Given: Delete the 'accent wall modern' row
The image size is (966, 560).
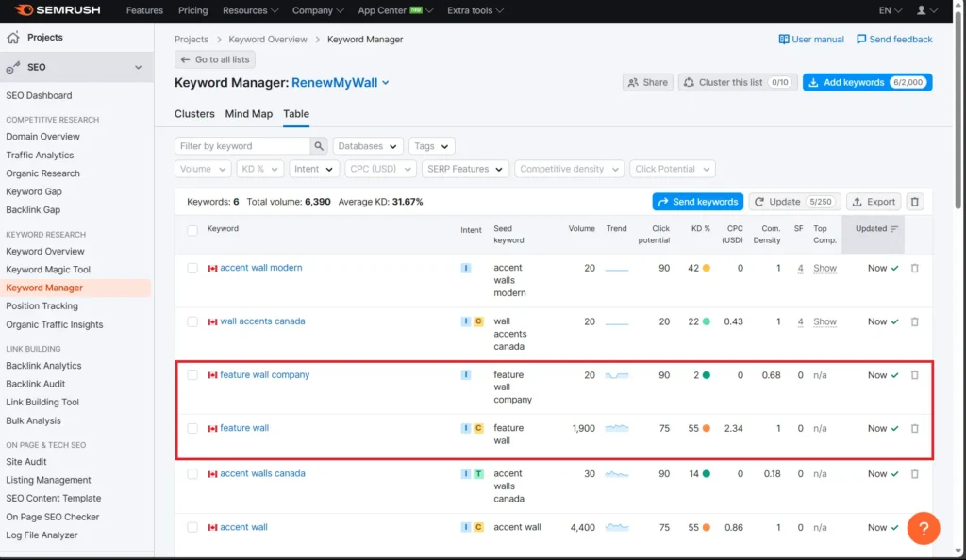Looking at the screenshot, I should tap(915, 269).
